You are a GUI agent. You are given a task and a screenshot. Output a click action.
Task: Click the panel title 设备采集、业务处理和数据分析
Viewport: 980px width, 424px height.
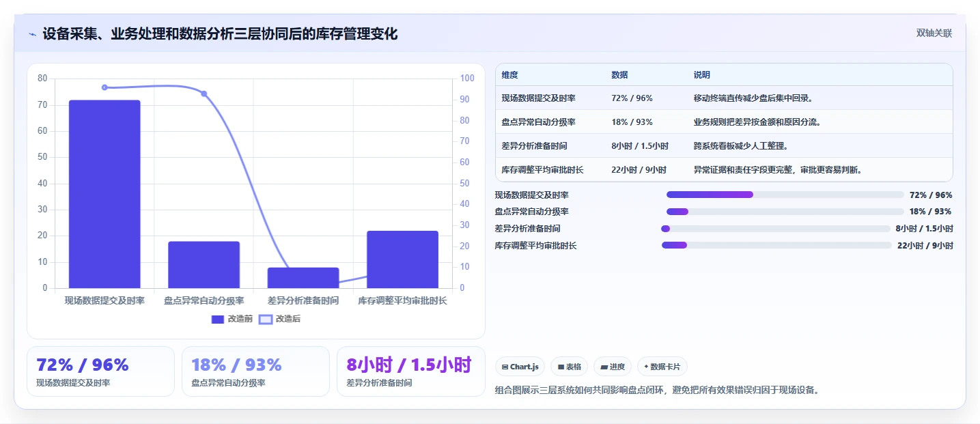220,33
